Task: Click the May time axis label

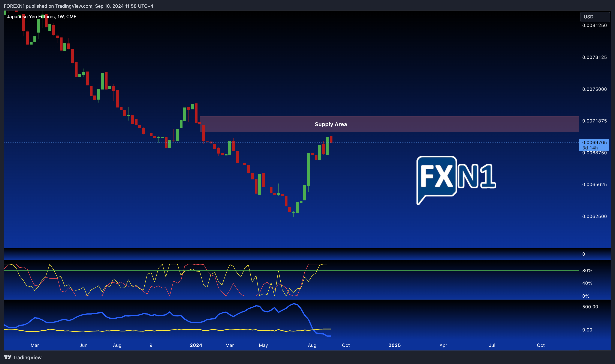Action: tap(263, 345)
